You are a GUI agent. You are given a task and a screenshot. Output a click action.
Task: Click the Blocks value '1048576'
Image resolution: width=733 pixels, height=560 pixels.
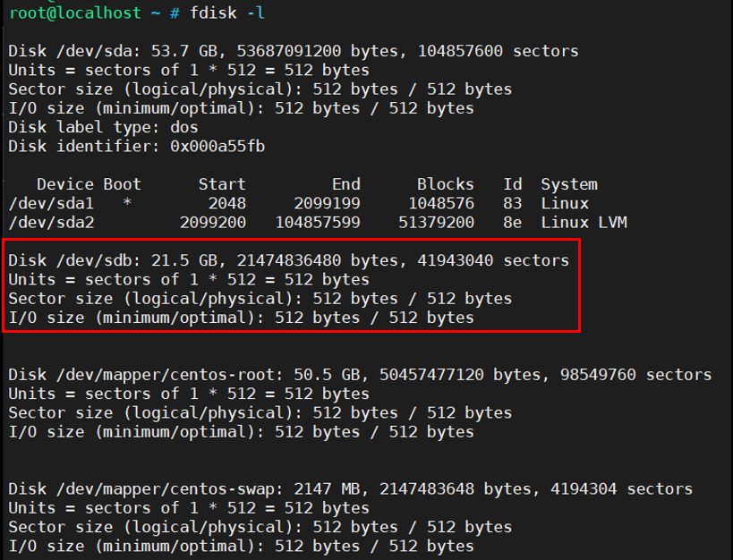coord(441,203)
